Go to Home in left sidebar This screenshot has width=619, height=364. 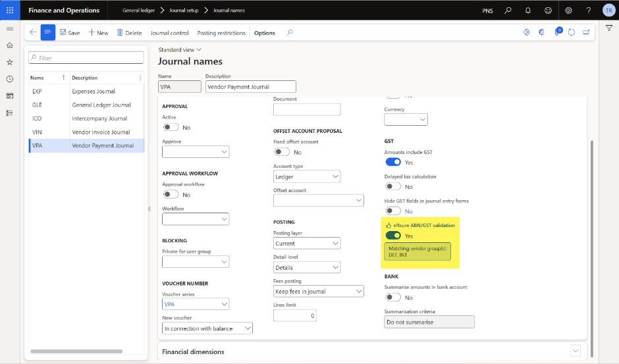[10, 45]
